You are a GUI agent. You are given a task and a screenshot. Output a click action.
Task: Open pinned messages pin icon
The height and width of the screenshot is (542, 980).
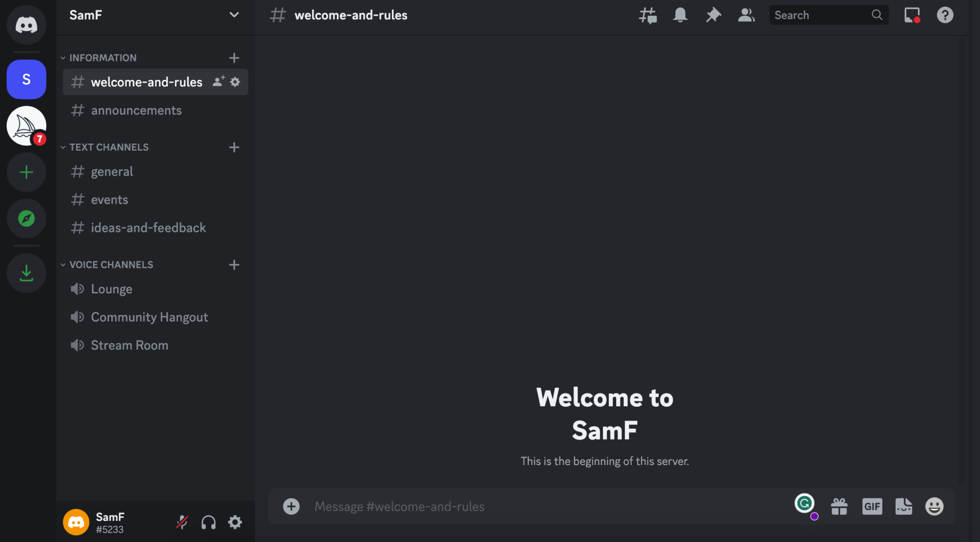(713, 15)
